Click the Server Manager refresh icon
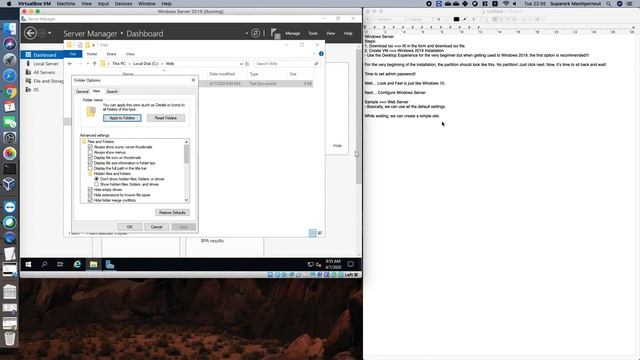Image resolution: width=640 pixels, height=360 pixels. point(256,33)
